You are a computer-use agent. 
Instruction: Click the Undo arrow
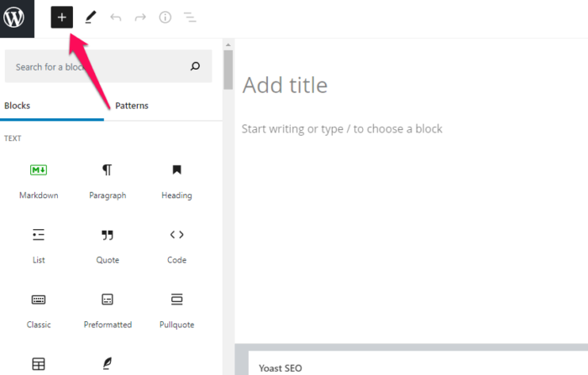(x=116, y=18)
